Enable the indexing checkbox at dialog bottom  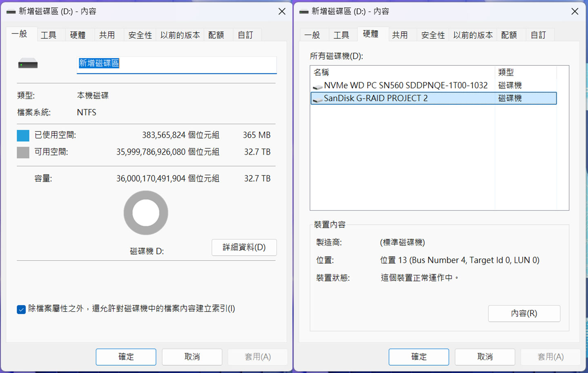tap(21, 309)
